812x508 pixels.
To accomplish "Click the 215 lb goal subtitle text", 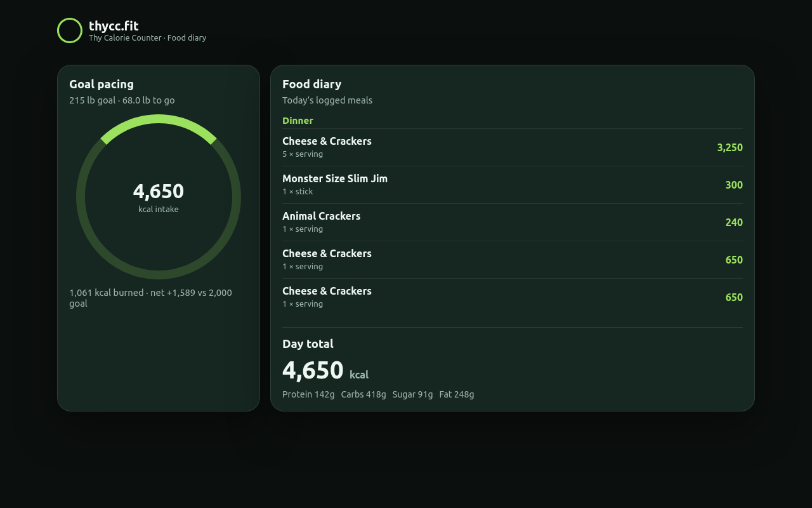I will pyautogui.click(x=122, y=100).
